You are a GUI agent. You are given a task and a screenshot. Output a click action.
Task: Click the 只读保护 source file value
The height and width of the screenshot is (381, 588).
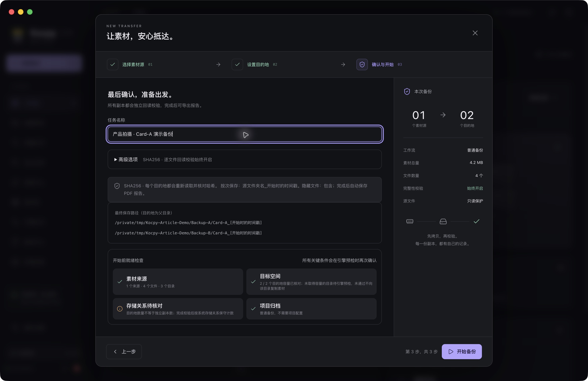pos(475,201)
